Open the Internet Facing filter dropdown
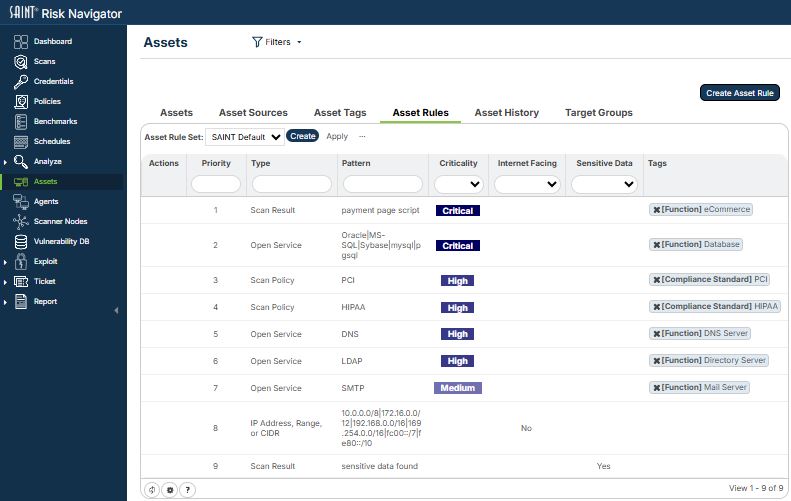The height and width of the screenshot is (501, 791). click(x=527, y=184)
